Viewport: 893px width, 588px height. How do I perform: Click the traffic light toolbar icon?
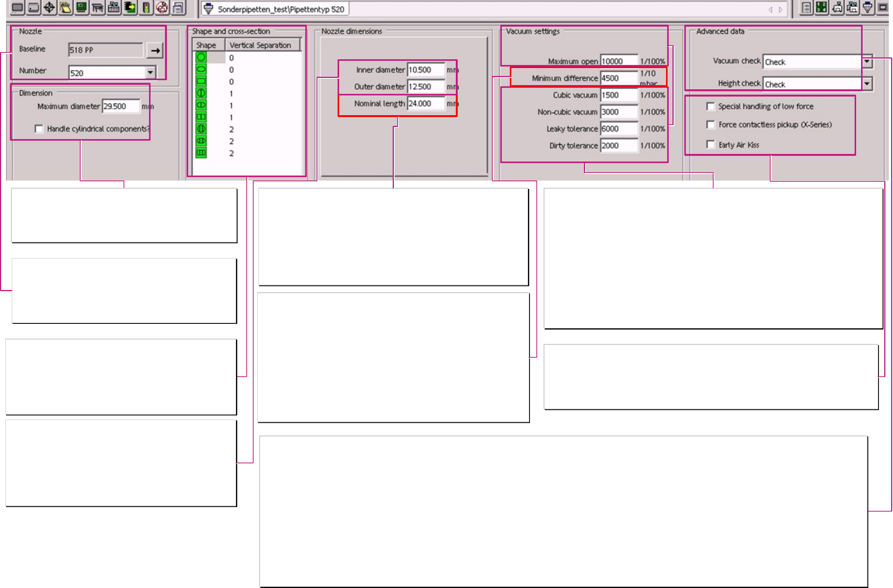point(146,8)
